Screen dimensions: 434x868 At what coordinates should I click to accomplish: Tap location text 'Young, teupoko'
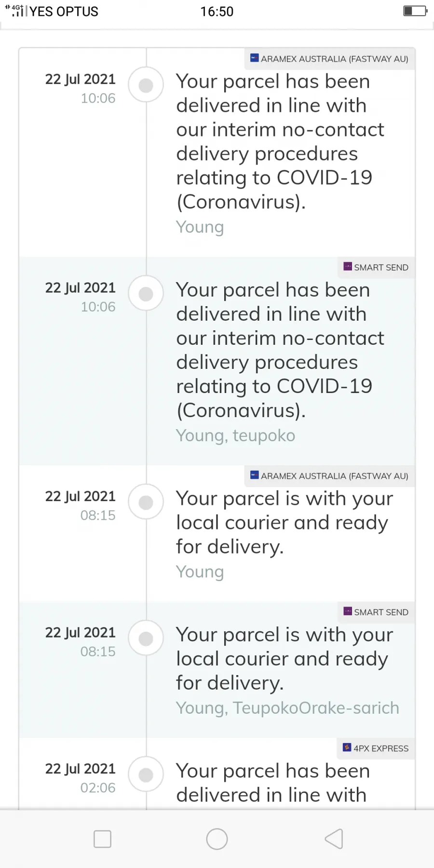tap(235, 435)
